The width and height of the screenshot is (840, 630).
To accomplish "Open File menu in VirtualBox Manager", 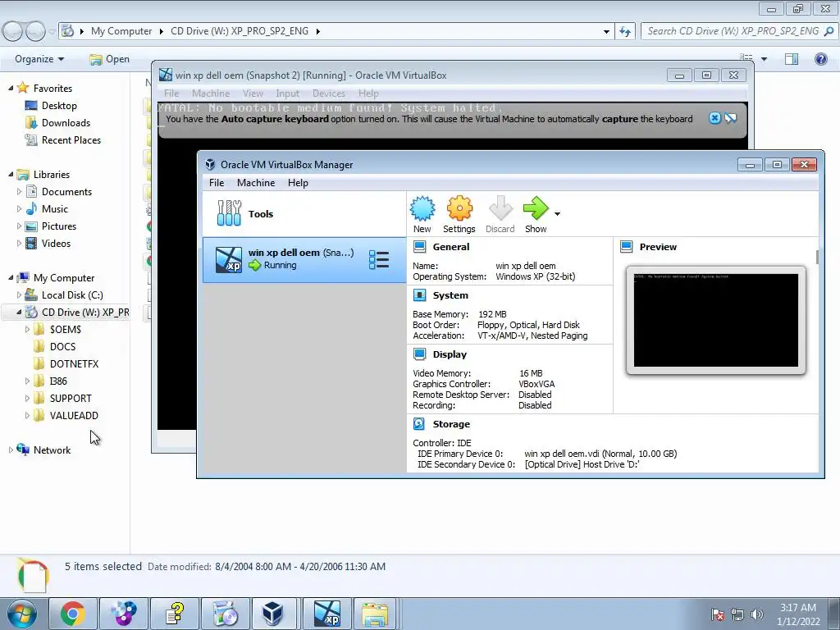I will coord(217,183).
